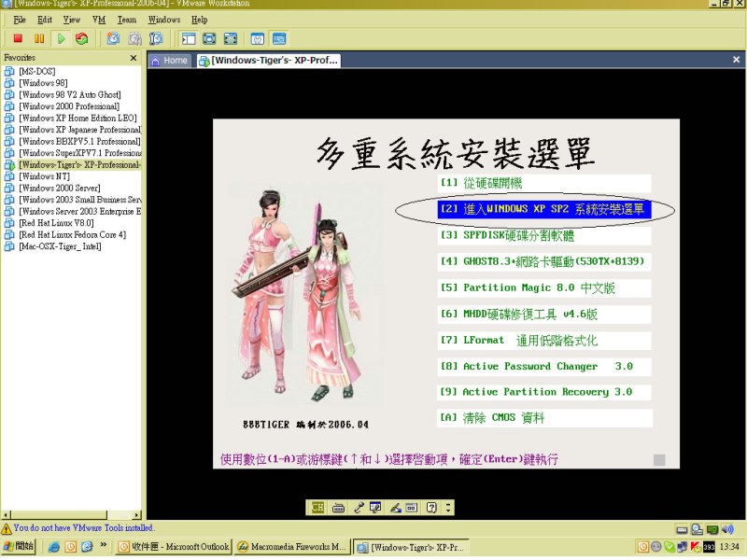Toggle the Favorites sidebar toolbar icon

coord(189,38)
